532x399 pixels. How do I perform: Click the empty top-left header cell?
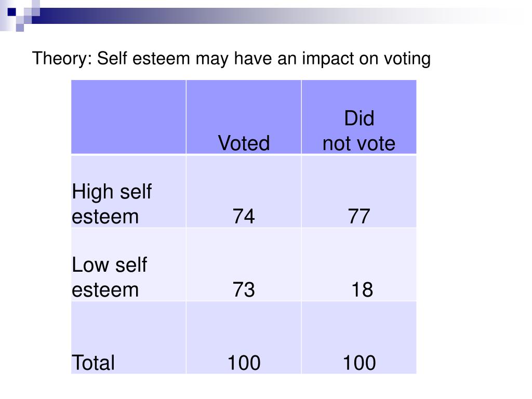pos(129,117)
